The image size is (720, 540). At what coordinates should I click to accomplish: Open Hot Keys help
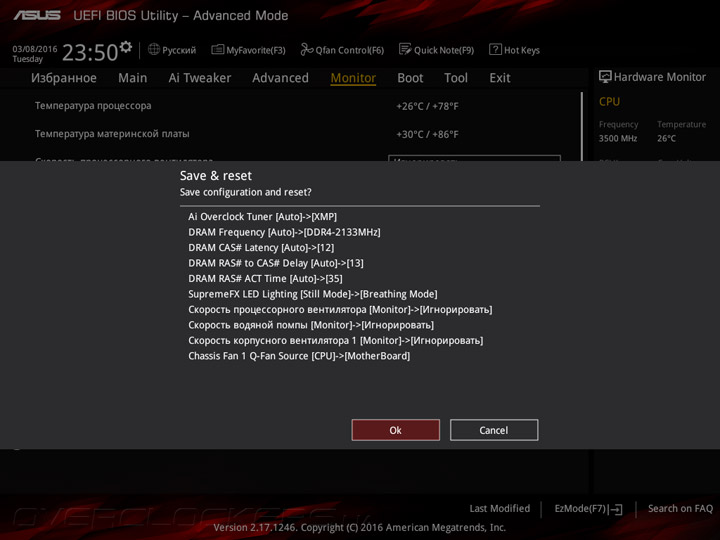click(514, 50)
